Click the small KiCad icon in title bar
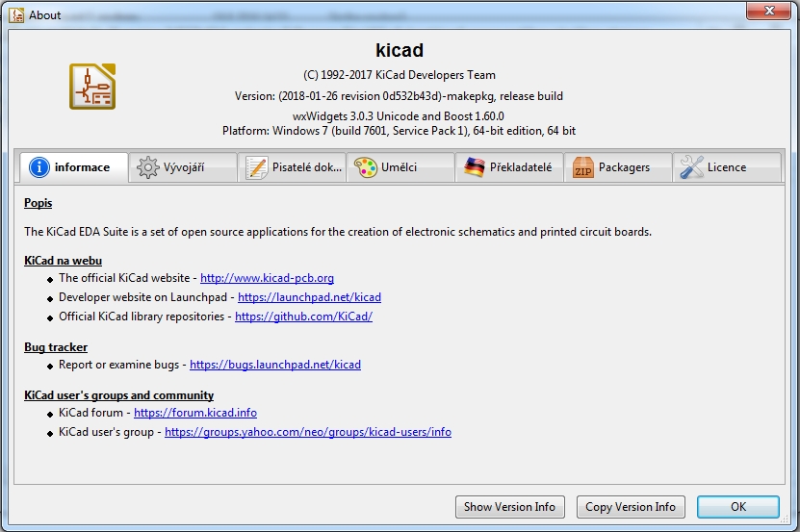800x532 pixels. tap(16, 15)
